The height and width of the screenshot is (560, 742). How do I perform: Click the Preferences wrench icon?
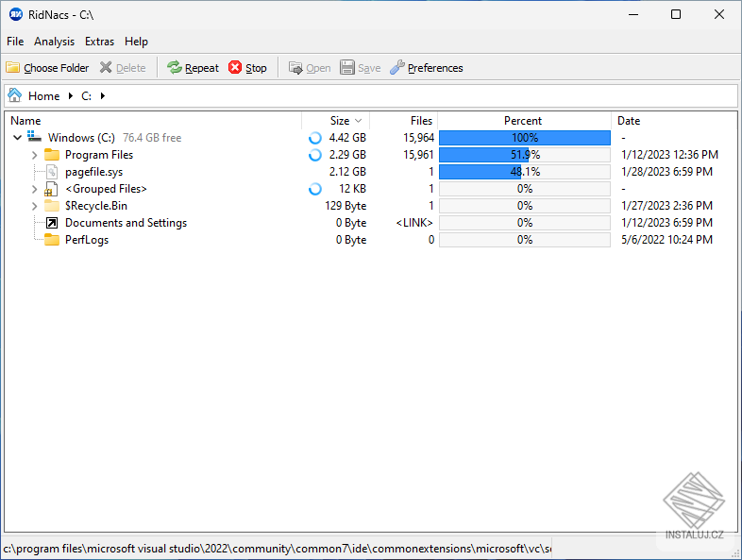[x=397, y=68]
